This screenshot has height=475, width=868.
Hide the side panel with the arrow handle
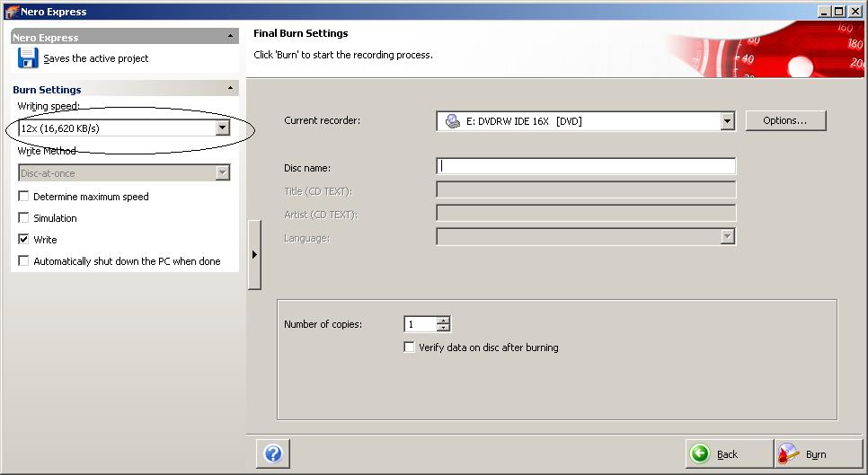[x=254, y=254]
